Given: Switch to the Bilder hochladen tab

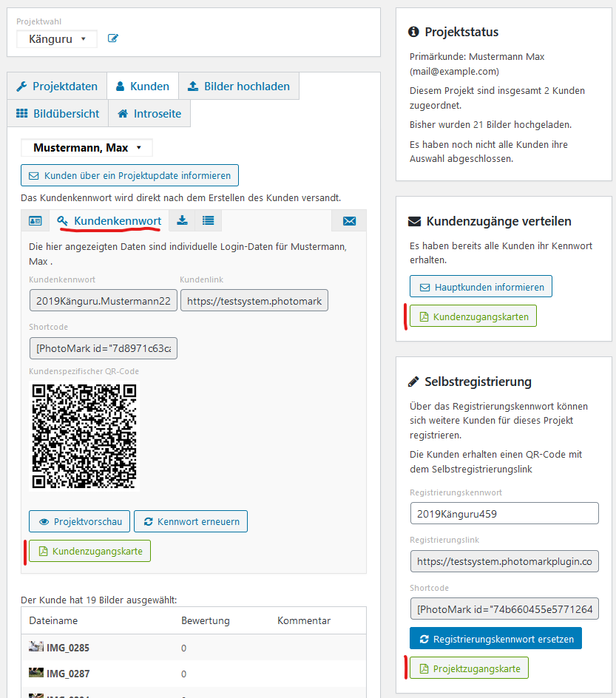Looking at the screenshot, I should [x=239, y=87].
